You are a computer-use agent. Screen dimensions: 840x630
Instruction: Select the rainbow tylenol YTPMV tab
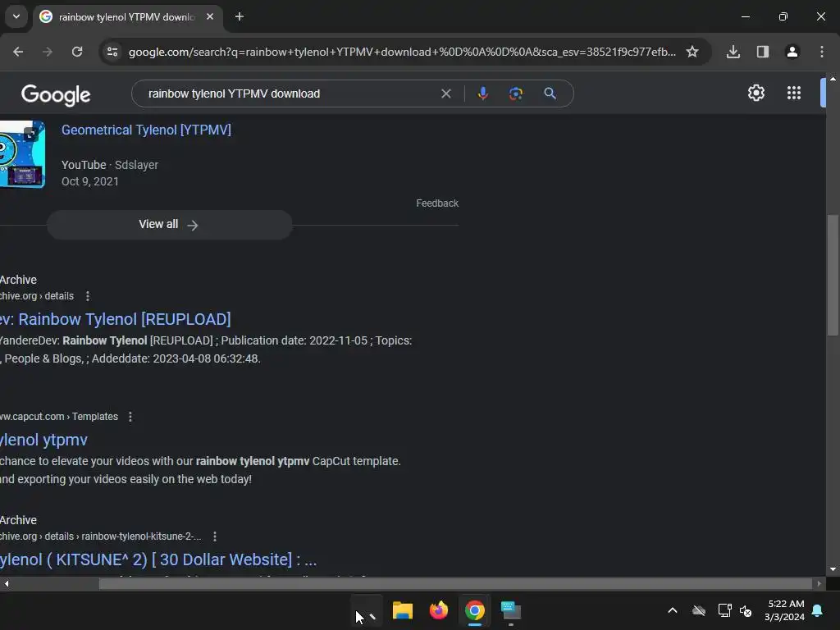tap(126, 17)
